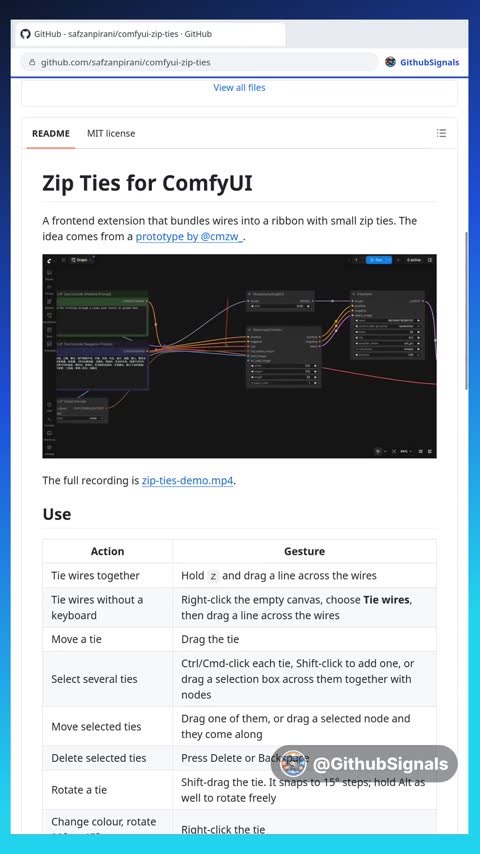Select the GitHub comfyui-zip-ties browser tab
The height and width of the screenshot is (854, 480).
(148, 34)
